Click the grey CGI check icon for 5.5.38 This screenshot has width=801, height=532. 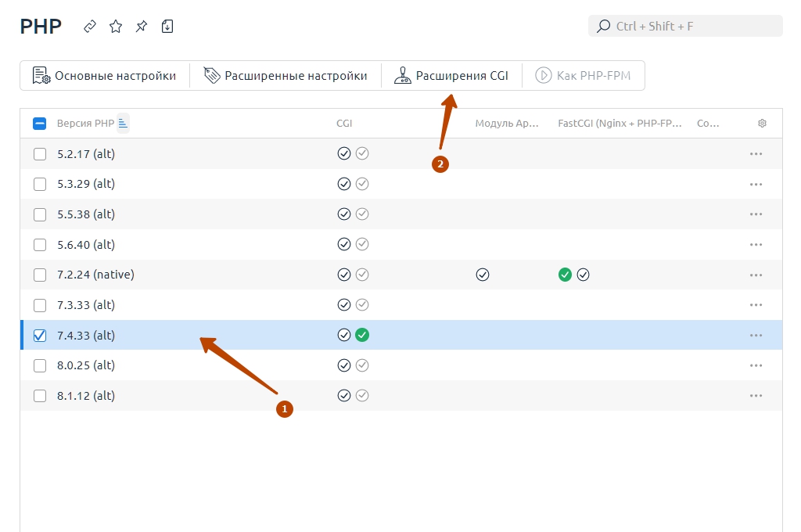click(362, 214)
